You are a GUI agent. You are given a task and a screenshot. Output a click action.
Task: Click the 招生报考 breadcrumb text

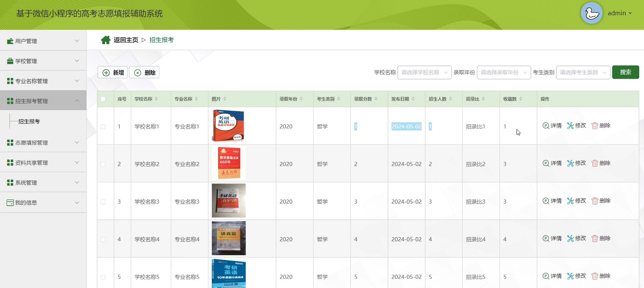(161, 40)
